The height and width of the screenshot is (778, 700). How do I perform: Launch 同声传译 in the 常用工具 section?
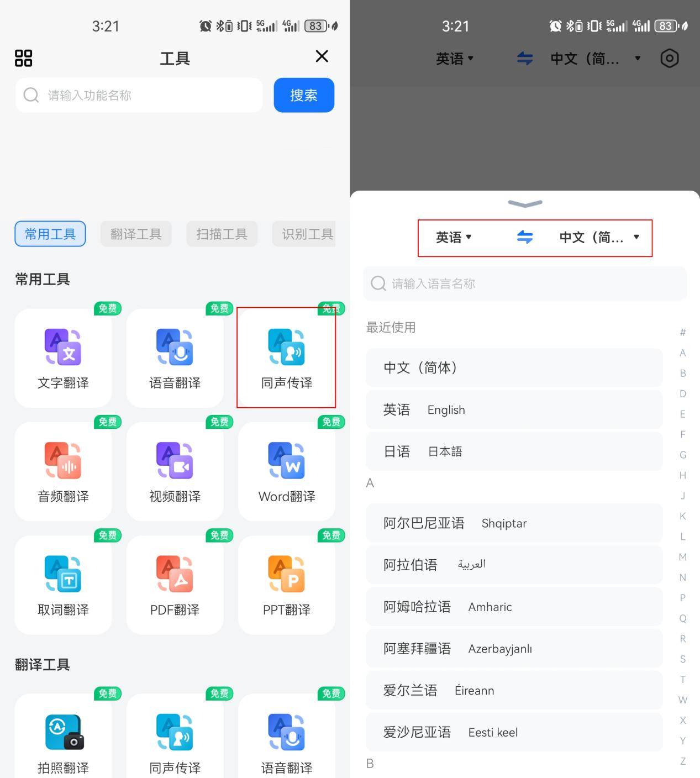tap(286, 358)
